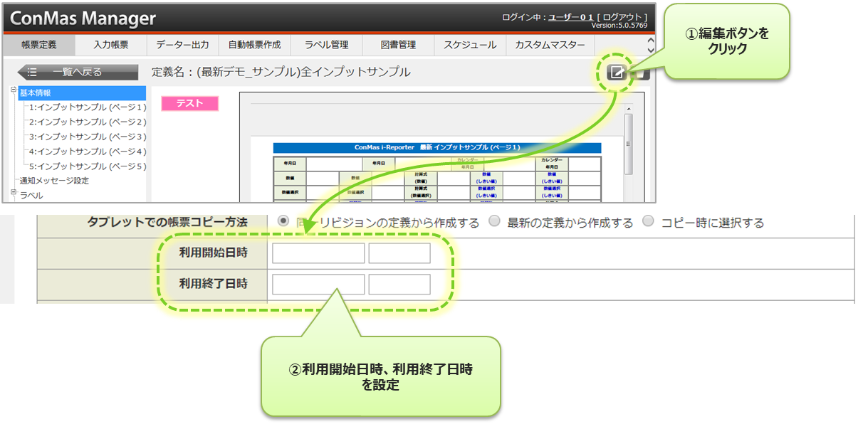Screen dimensions: 868x424
Task: Collapse the 基本情報 tree node
Action: click(x=14, y=90)
